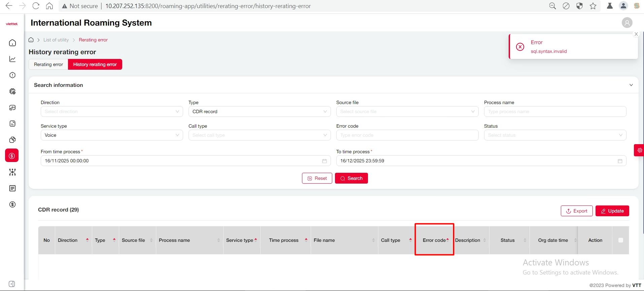Click the calendar icon in From time process
This screenshot has width=644, height=291.
point(324,161)
